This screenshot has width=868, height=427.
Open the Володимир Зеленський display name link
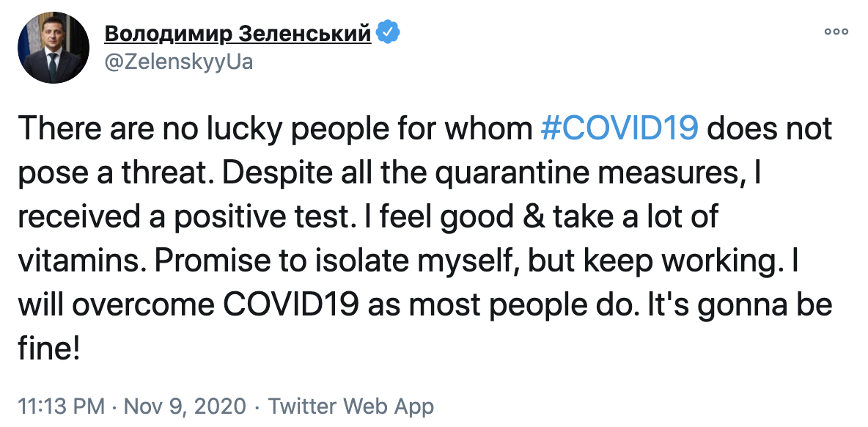[238, 34]
